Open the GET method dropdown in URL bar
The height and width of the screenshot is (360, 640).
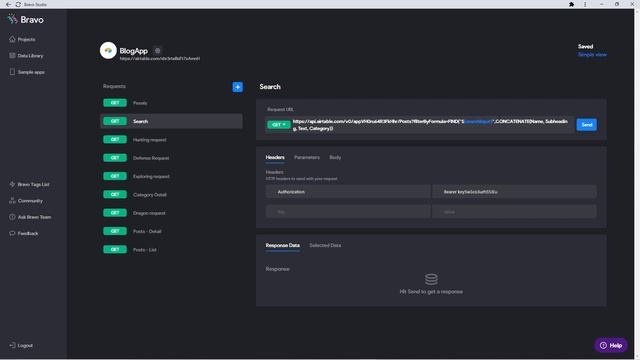tap(279, 124)
